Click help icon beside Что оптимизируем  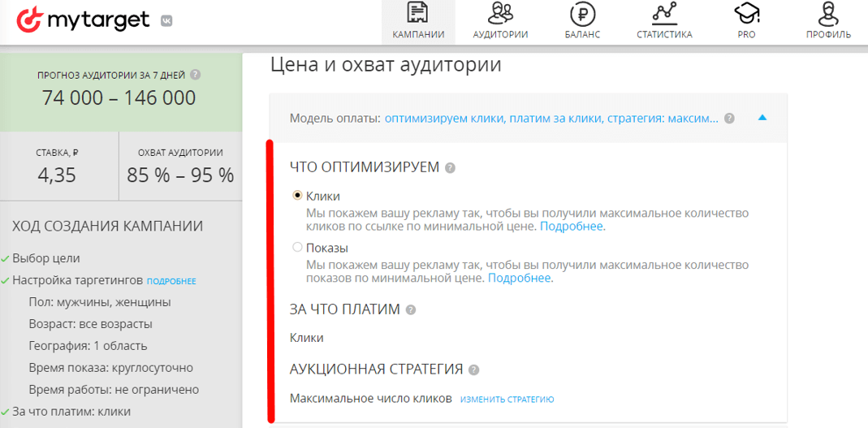pyautogui.click(x=450, y=168)
